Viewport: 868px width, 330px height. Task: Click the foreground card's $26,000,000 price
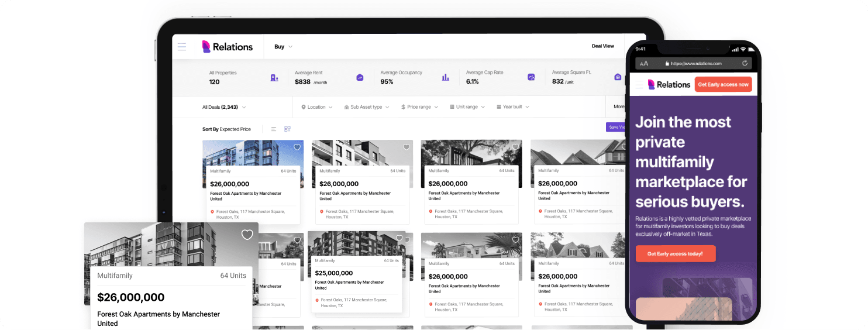pos(131,297)
